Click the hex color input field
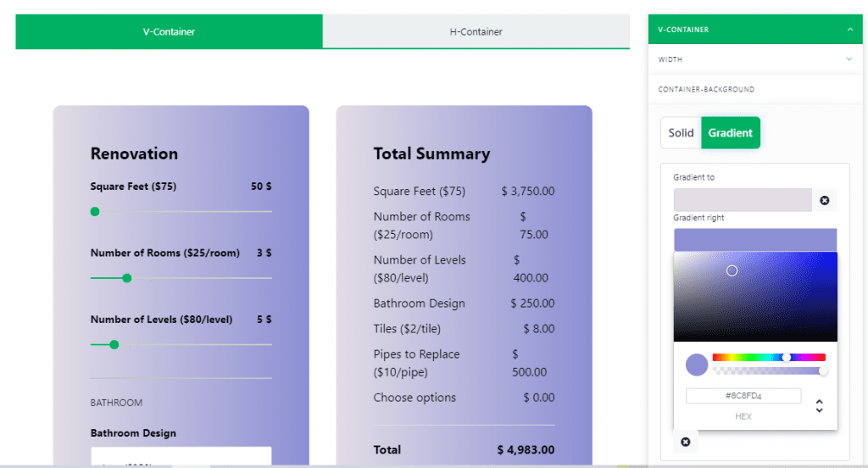Image resolution: width=868 pixels, height=468 pixels. coord(743,396)
